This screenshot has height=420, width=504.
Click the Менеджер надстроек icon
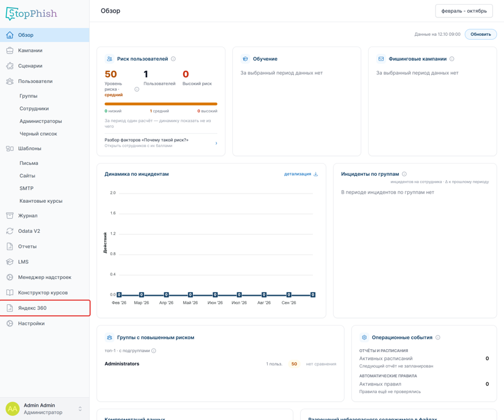coord(10,277)
